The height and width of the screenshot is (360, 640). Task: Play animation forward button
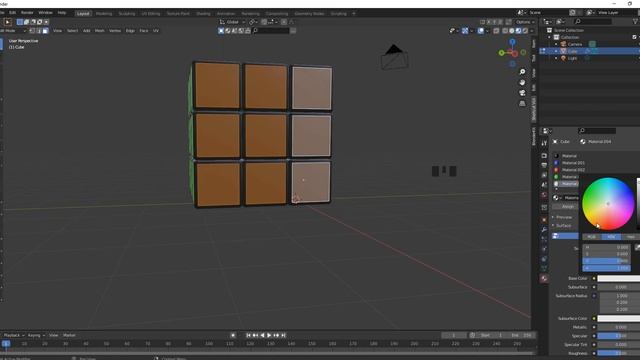click(x=269, y=335)
